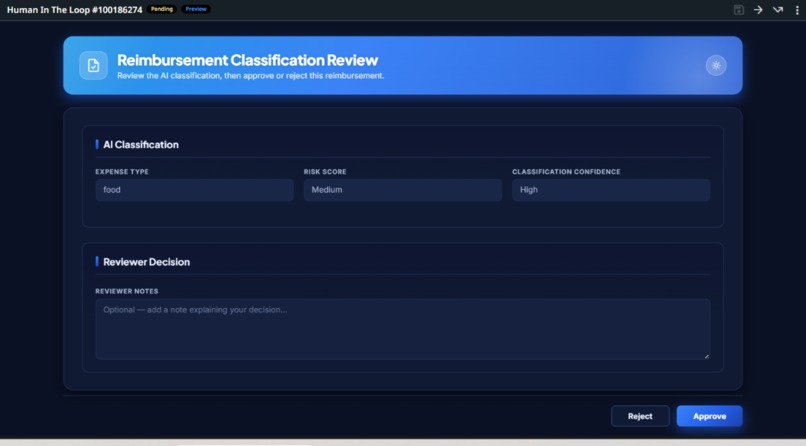The width and height of the screenshot is (806, 446).
Task: Open the three-dot more options menu
Action: click(797, 10)
